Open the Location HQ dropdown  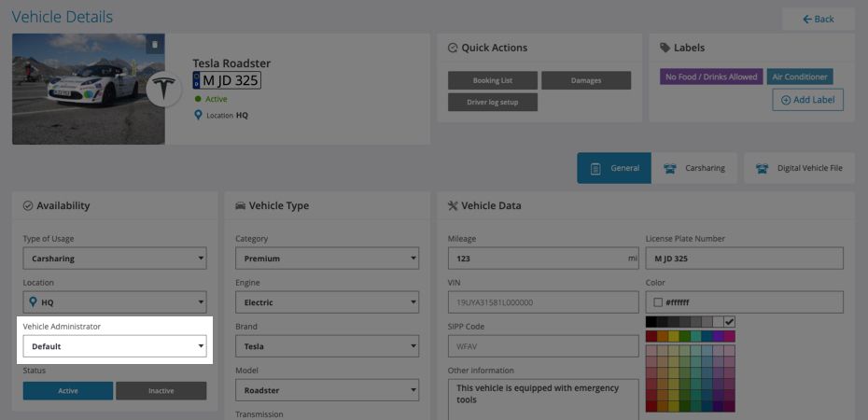point(115,302)
